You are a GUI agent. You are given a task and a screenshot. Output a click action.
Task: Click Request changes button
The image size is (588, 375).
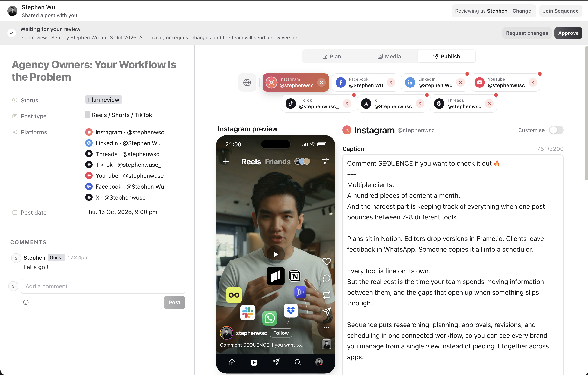point(527,33)
